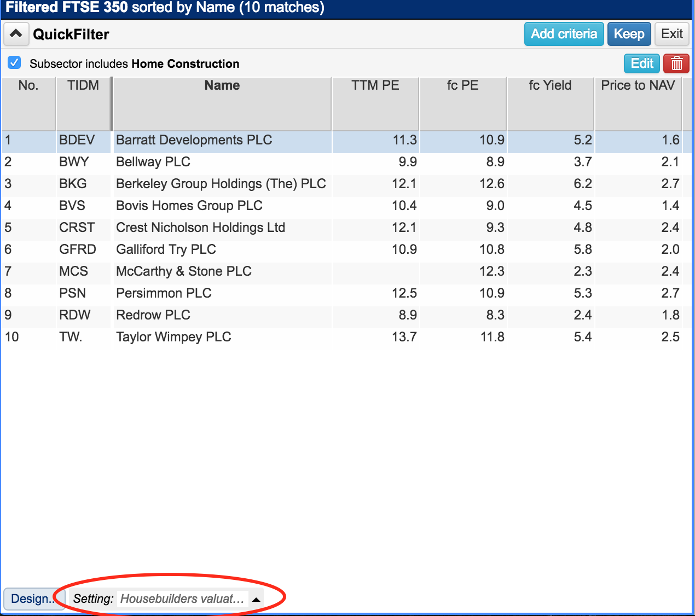The height and width of the screenshot is (616, 695).
Task: Click Galliford Try's fc Yield value 5.8
Action: [x=583, y=249]
